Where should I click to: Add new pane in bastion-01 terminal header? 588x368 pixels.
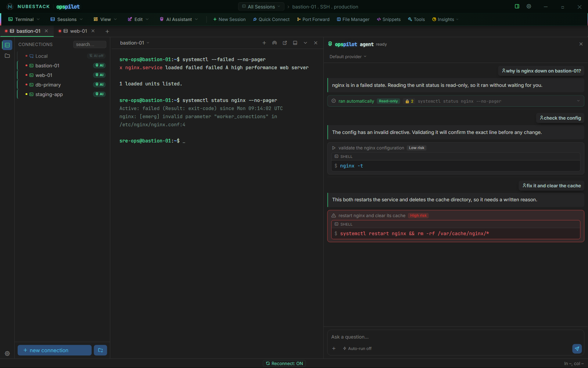click(264, 43)
